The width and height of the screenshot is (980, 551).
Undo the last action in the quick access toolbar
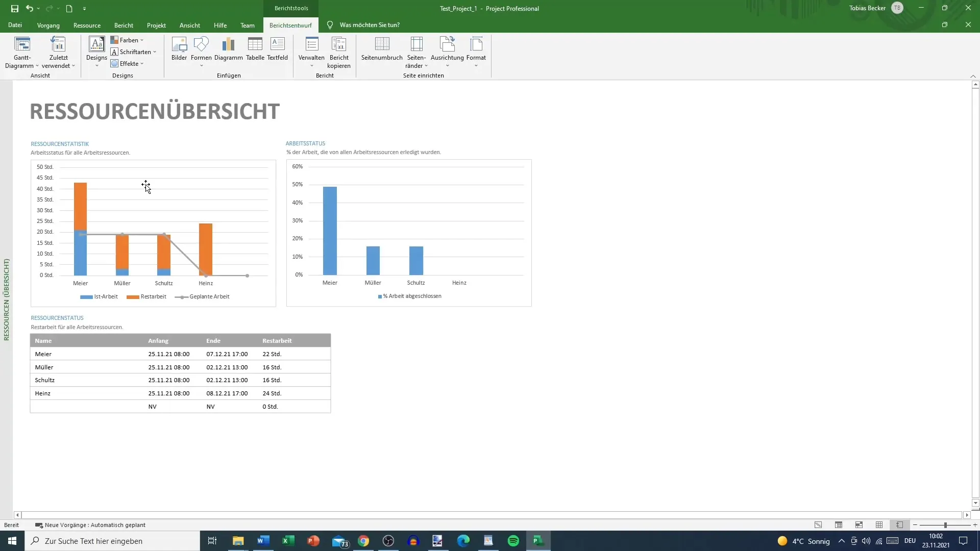click(x=30, y=8)
